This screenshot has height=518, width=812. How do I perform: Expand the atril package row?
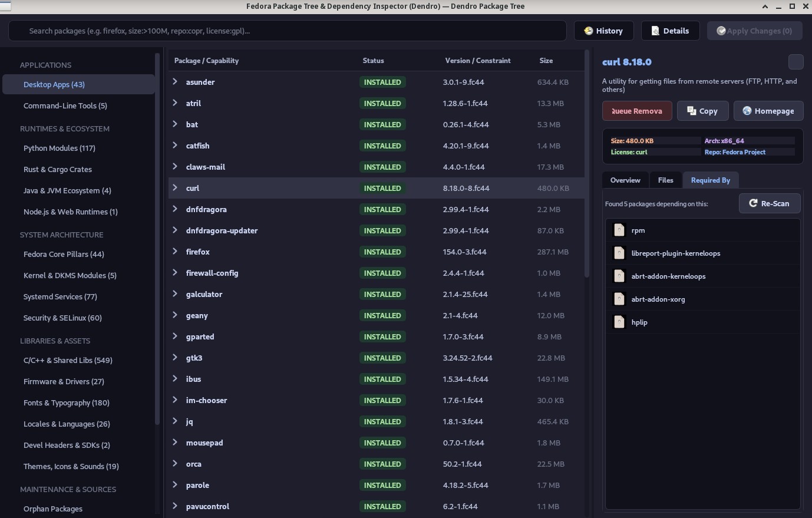[175, 103]
